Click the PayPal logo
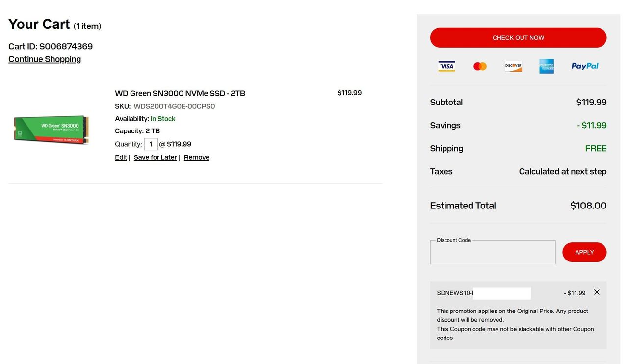This screenshot has height=364, width=628. 585,66
